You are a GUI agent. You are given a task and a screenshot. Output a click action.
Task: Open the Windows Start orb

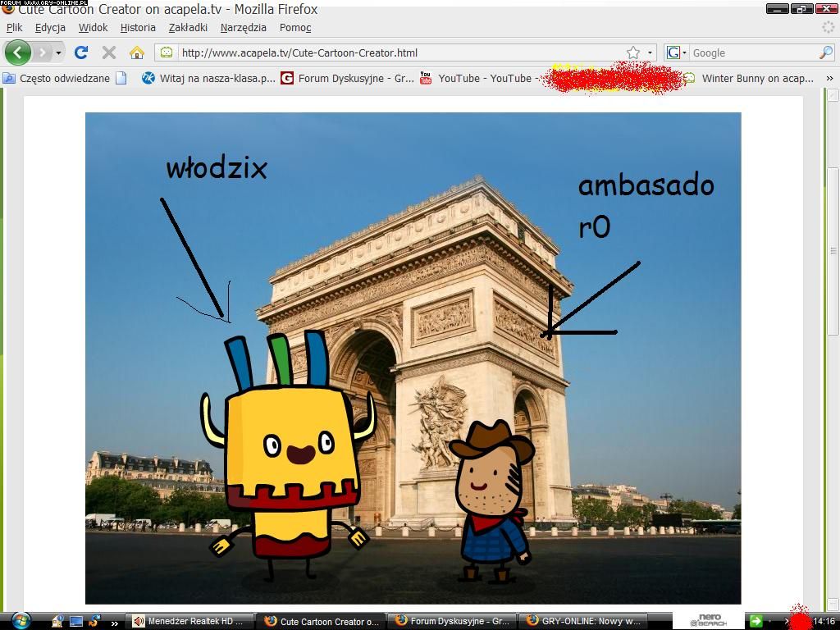[x=21, y=620]
